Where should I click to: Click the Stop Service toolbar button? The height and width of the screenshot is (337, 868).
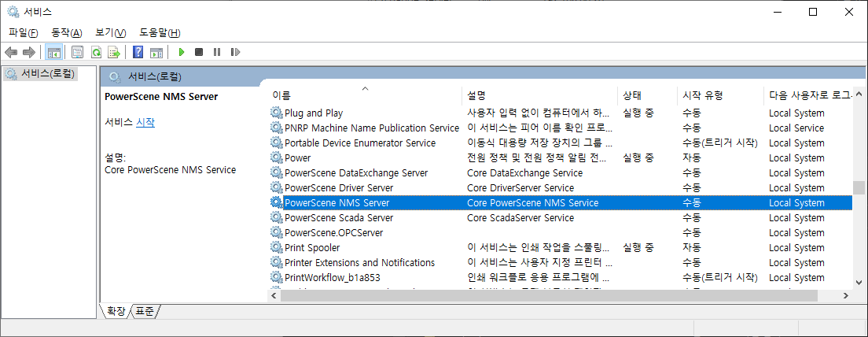199,52
